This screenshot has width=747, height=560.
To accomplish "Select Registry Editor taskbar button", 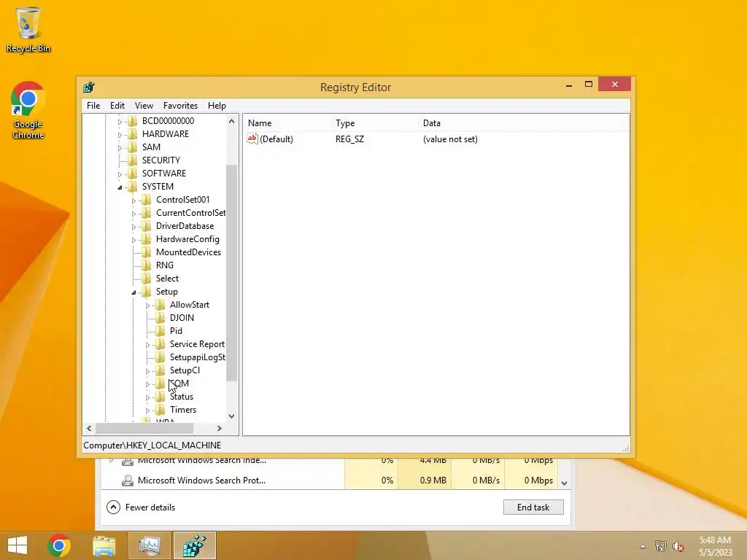I will tap(194, 545).
